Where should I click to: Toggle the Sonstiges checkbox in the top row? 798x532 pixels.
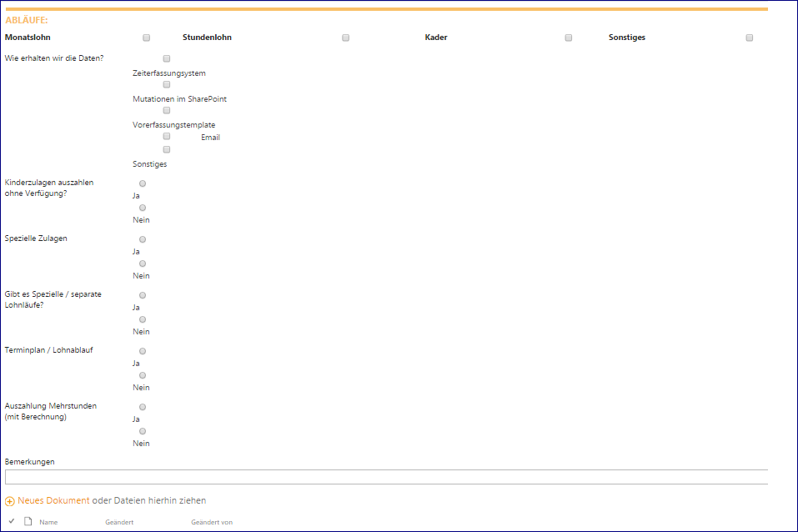point(750,38)
